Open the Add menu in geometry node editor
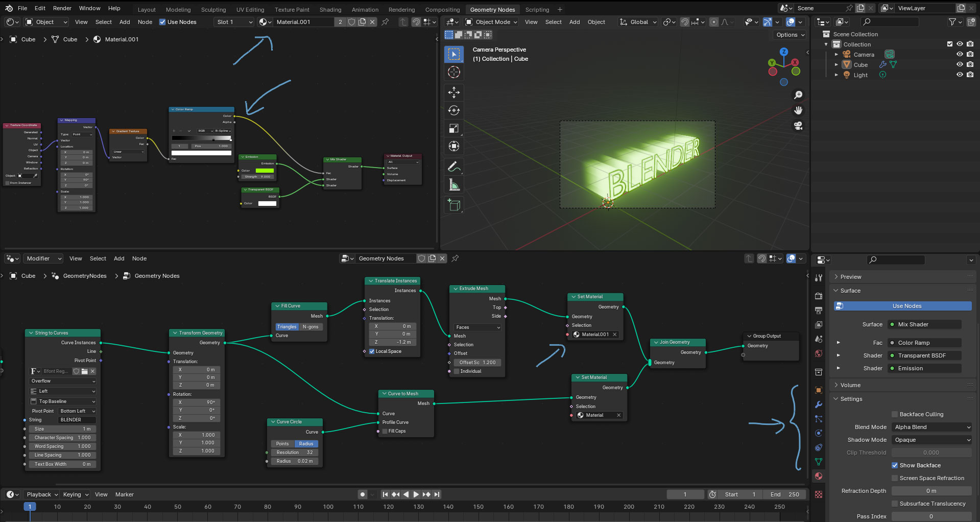This screenshot has height=522, width=980. [119, 258]
